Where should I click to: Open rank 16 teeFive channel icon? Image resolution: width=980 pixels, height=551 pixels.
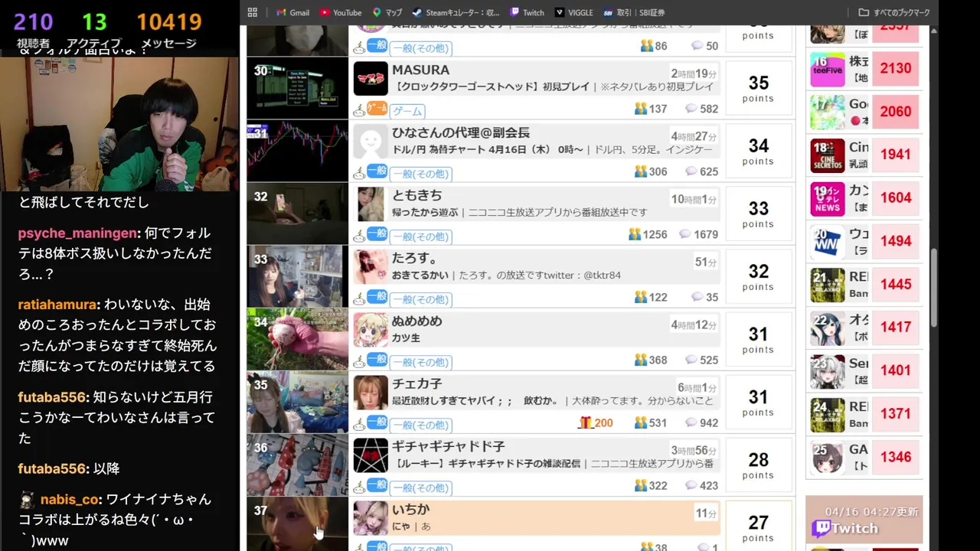click(828, 69)
